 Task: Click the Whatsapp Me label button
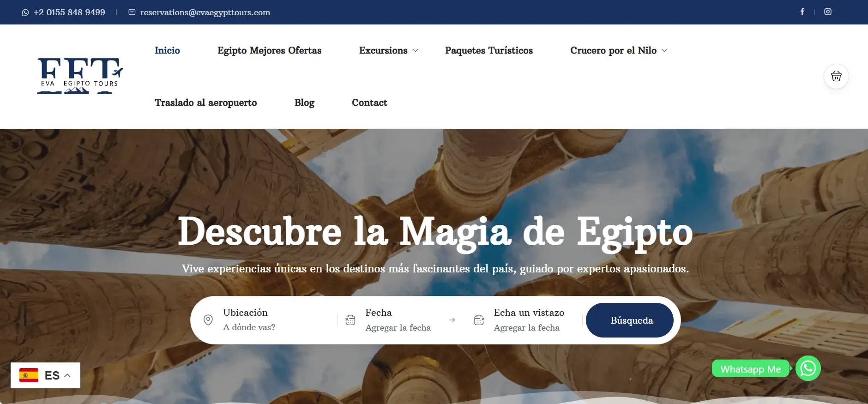pos(751,369)
